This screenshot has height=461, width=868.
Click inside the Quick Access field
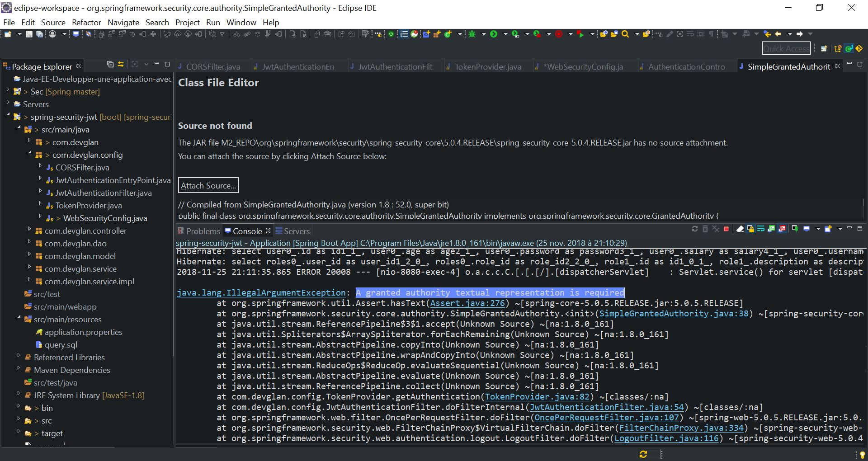786,48
